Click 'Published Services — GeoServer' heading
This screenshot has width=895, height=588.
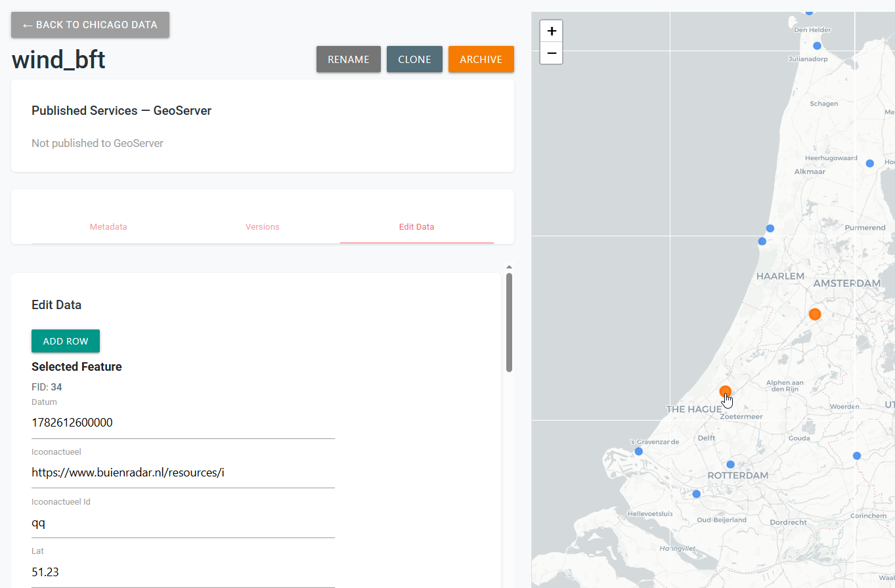121,111
